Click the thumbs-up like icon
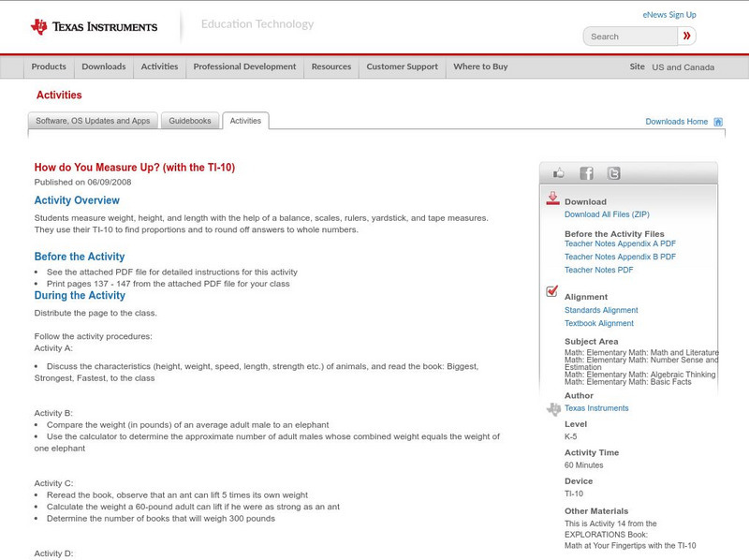 558,173
